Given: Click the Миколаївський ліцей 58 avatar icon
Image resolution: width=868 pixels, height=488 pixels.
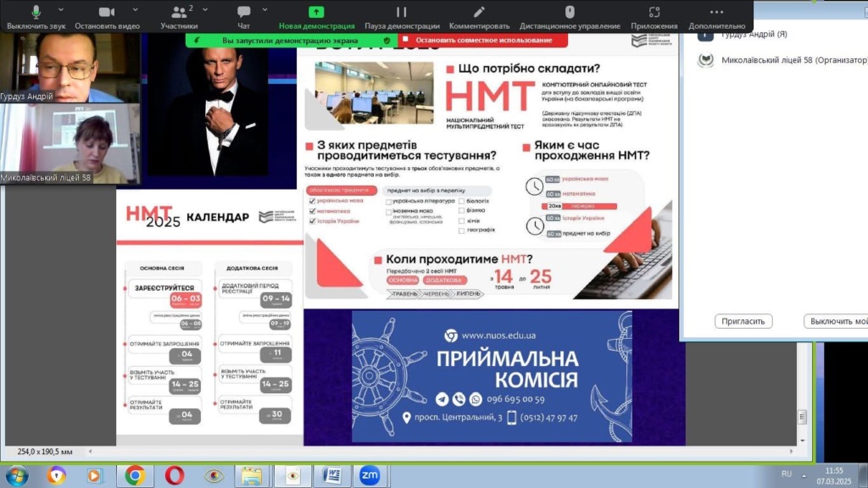Looking at the screenshot, I should (705, 60).
